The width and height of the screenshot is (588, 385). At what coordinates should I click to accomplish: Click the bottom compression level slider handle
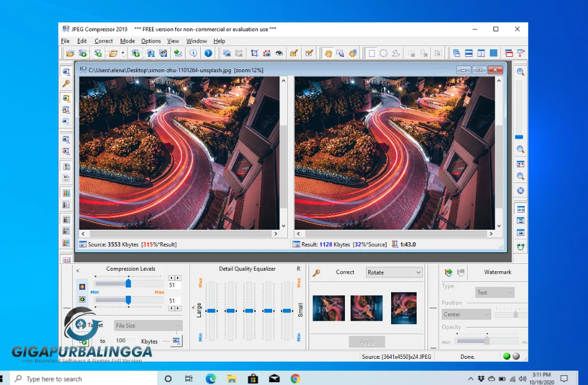(x=128, y=300)
